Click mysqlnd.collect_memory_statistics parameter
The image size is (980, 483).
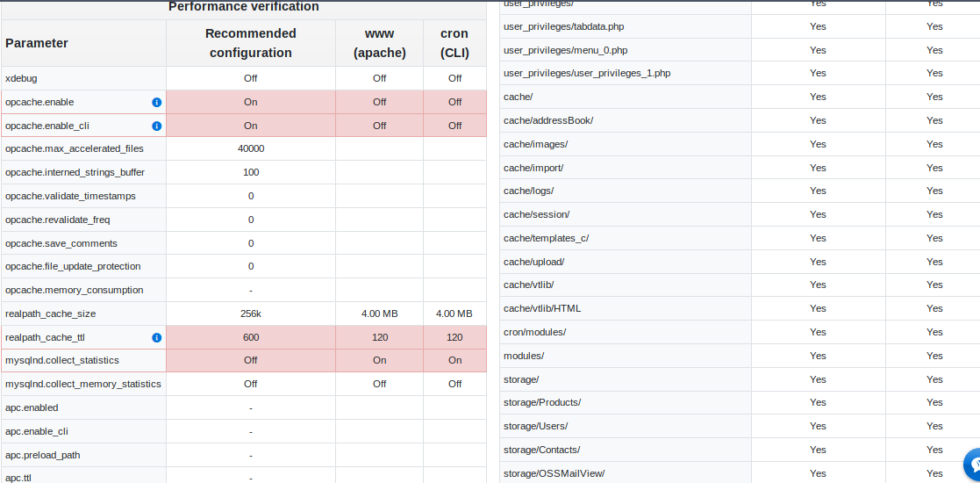(83, 384)
